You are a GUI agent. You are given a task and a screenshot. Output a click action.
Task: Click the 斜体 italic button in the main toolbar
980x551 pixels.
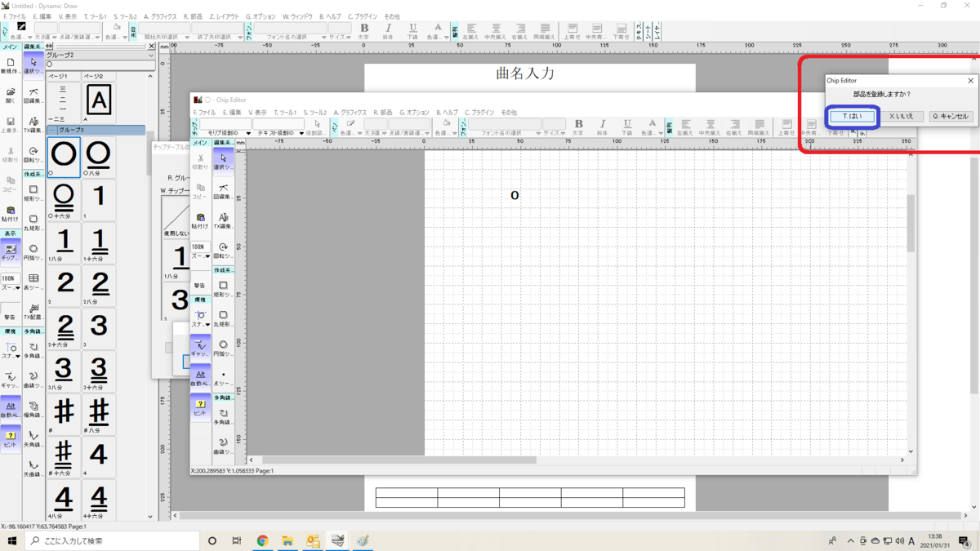click(x=388, y=31)
